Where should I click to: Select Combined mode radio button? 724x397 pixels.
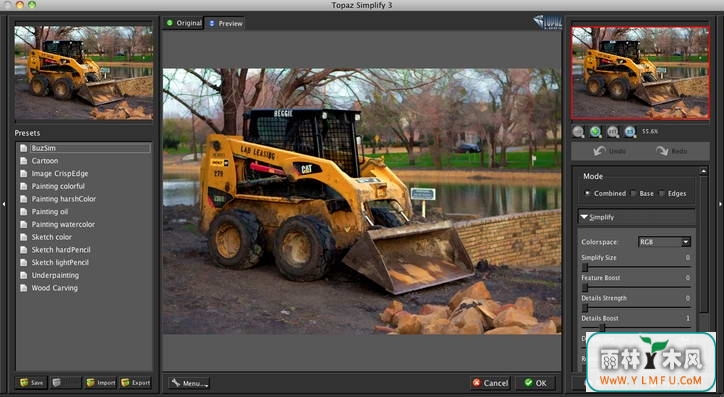(x=587, y=193)
